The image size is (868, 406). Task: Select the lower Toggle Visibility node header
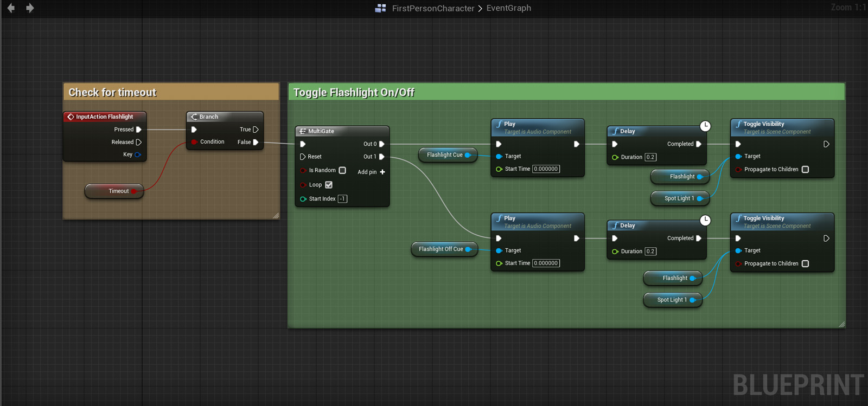click(782, 222)
